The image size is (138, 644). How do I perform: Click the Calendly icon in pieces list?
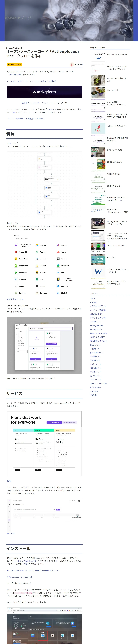(x=58, y=286)
